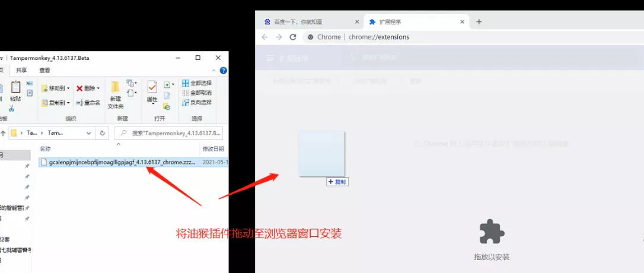Viewport: 644px width, 273px height.
Task: Sort files by the 名称 column
Action: 44,148
